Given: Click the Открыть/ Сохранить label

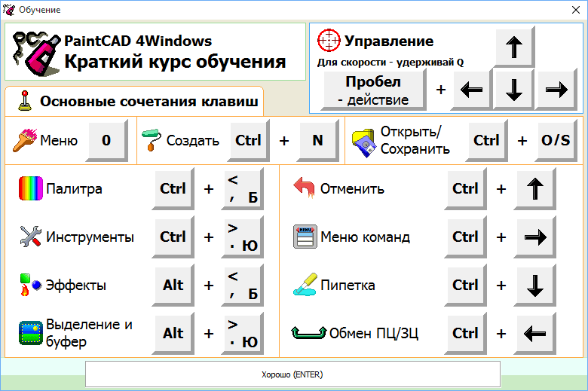Looking at the screenshot, I should click(x=415, y=140).
